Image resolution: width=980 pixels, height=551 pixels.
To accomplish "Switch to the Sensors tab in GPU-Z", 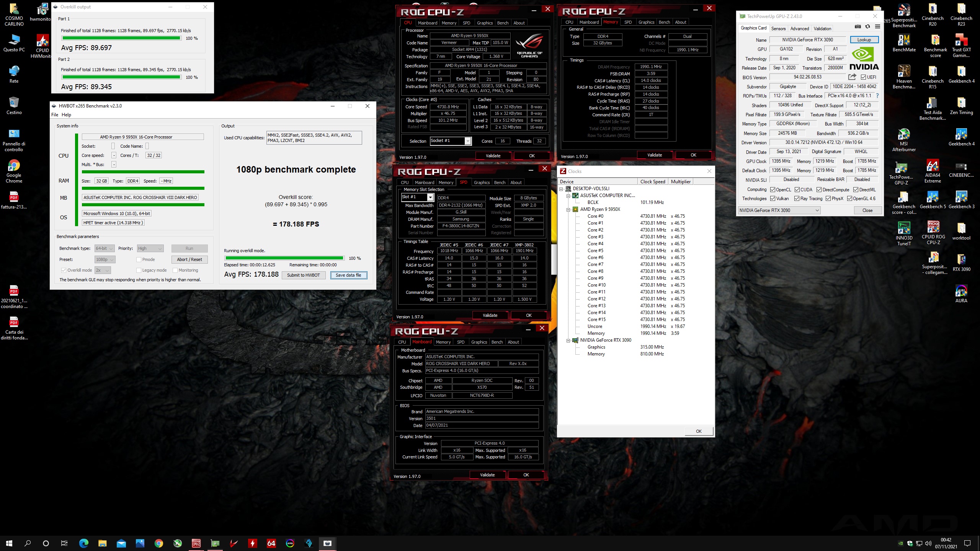I will tap(778, 28).
